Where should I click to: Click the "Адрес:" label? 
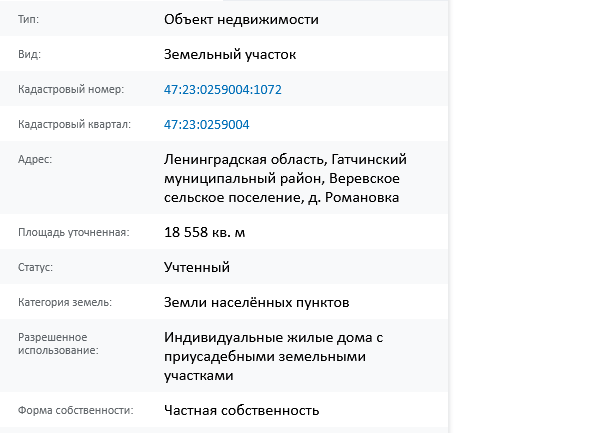click(x=35, y=159)
